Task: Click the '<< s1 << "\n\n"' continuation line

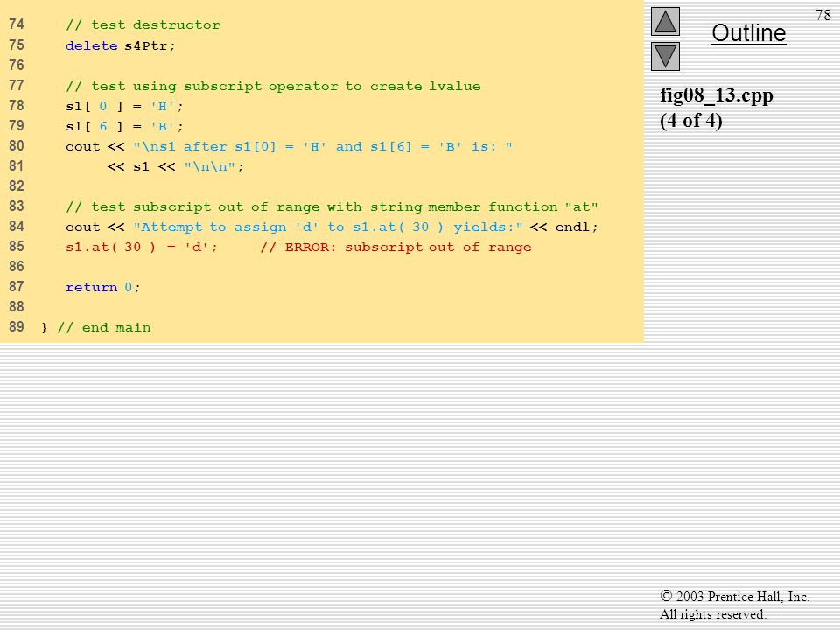Action: tap(176, 166)
